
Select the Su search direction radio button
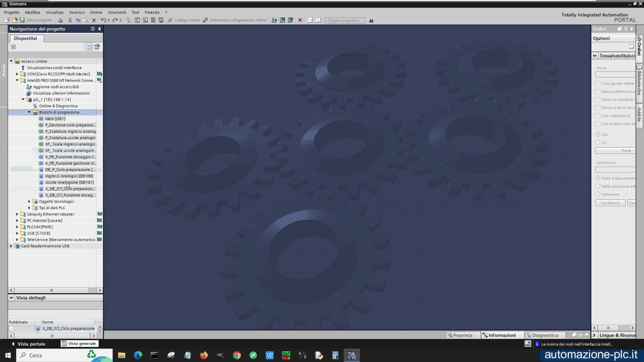click(x=598, y=143)
